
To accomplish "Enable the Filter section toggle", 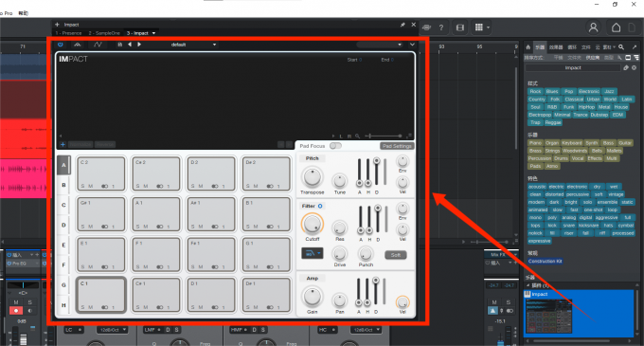I will point(320,206).
